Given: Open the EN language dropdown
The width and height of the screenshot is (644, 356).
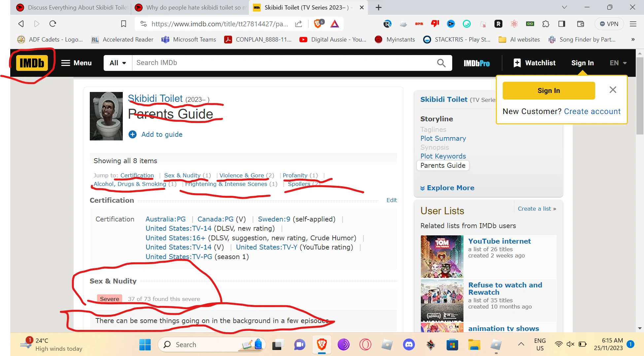Looking at the screenshot, I should click(x=618, y=63).
